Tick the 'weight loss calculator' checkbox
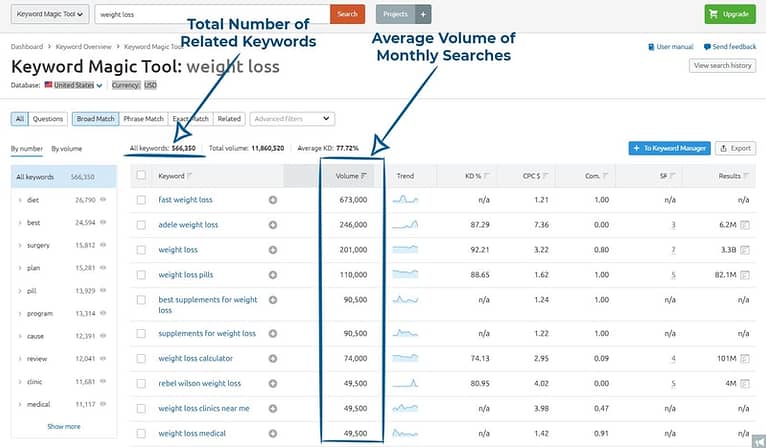Viewport: 766px width, 448px height. click(141, 359)
